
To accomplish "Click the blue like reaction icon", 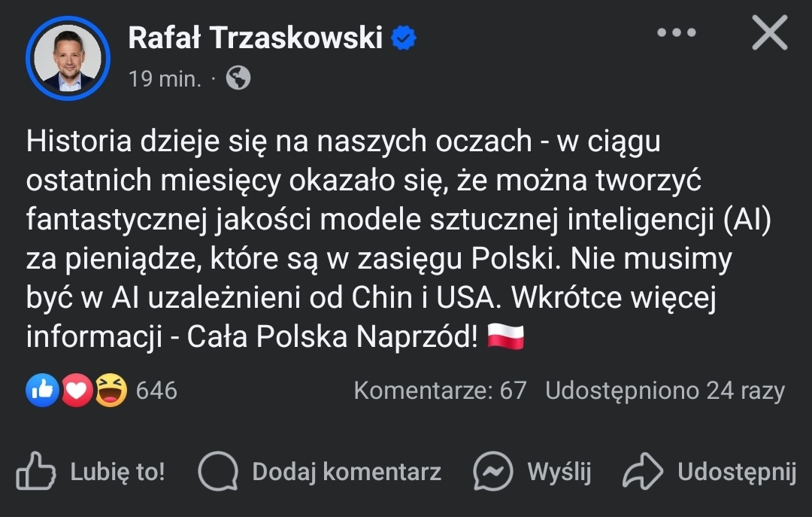I will pos(42,391).
